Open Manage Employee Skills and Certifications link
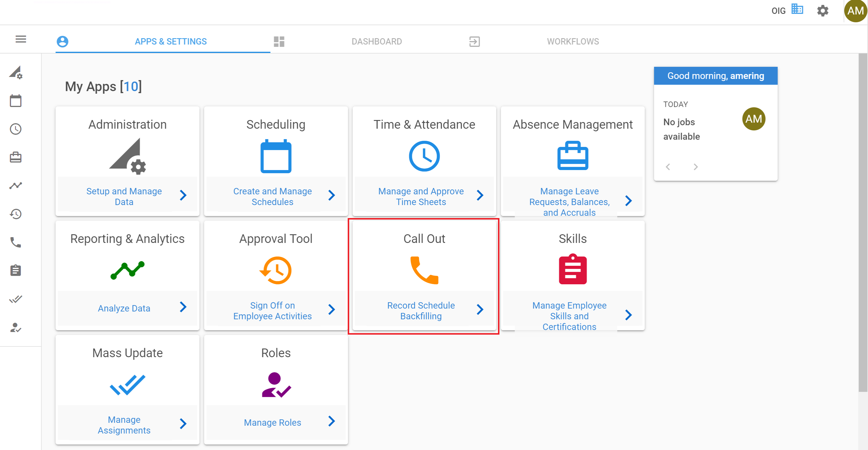This screenshot has height=450, width=868. (569, 316)
